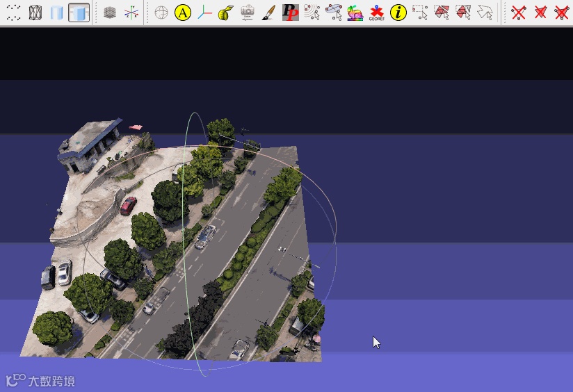Choose select faces in rectangle tool

coord(442,13)
